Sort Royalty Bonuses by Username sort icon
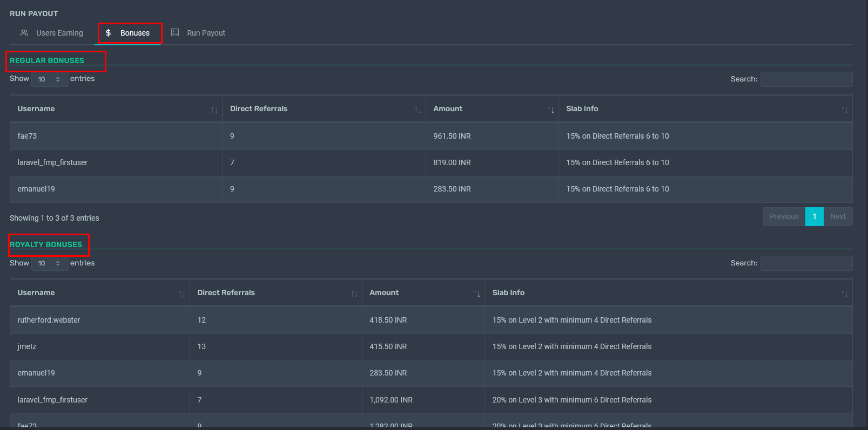This screenshot has width=868, height=430. (181, 294)
